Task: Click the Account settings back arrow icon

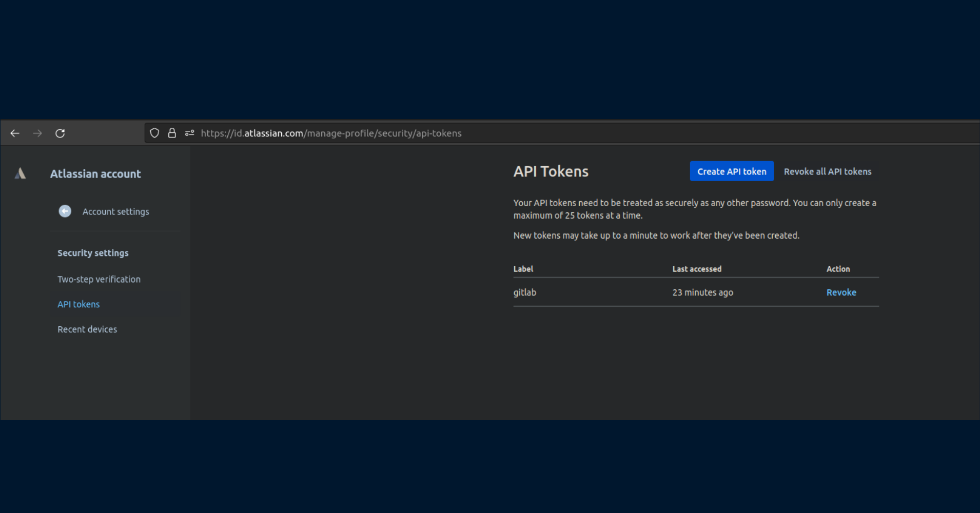Action: [x=65, y=211]
